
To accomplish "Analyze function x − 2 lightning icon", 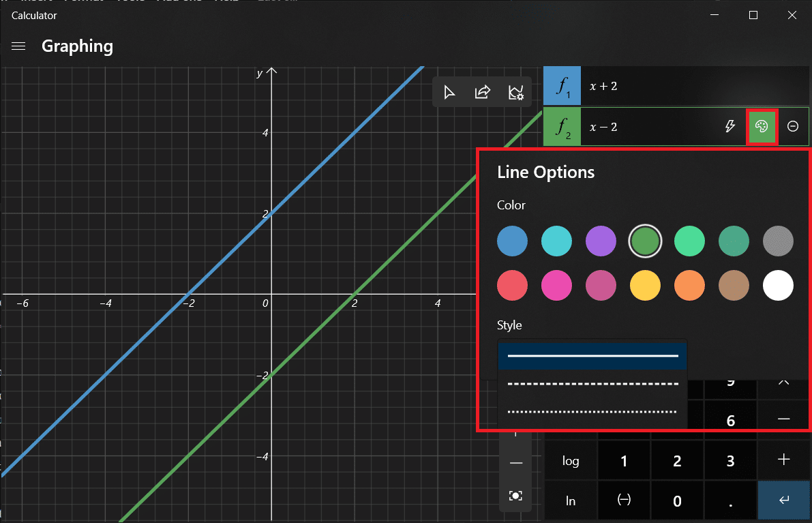I will click(730, 126).
